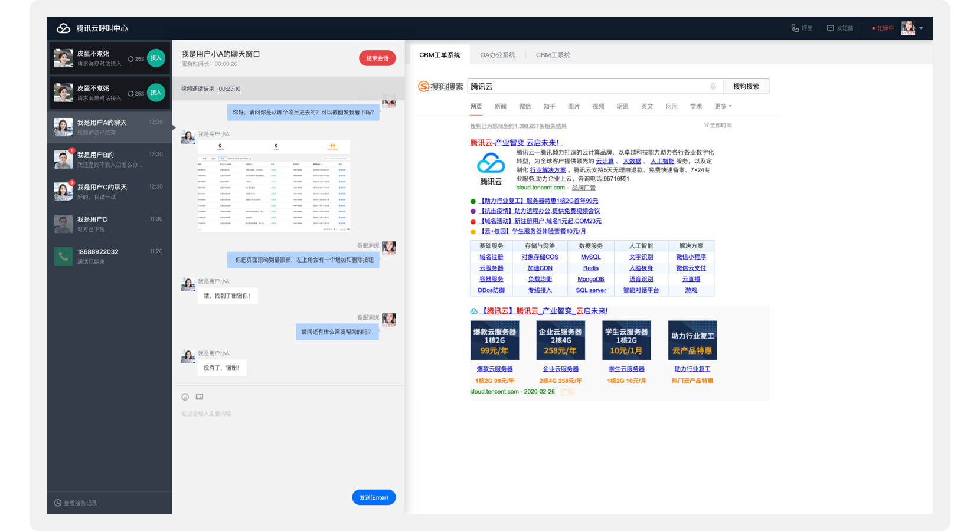Change the 忙碌中 busy status
980x531 pixels.
click(883, 28)
